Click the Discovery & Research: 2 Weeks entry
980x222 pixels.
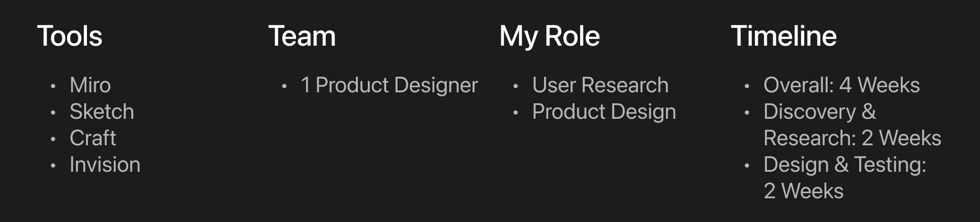pyautogui.click(x=852, y=125)
